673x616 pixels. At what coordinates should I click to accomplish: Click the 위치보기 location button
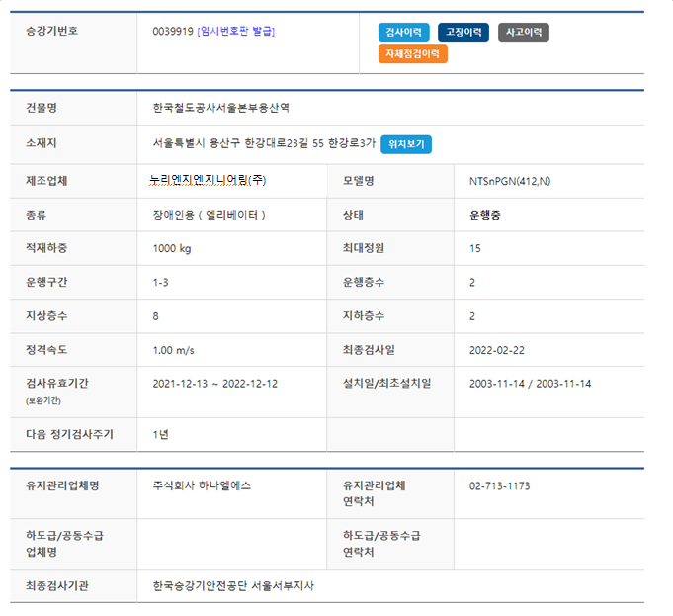coord(406,144)
